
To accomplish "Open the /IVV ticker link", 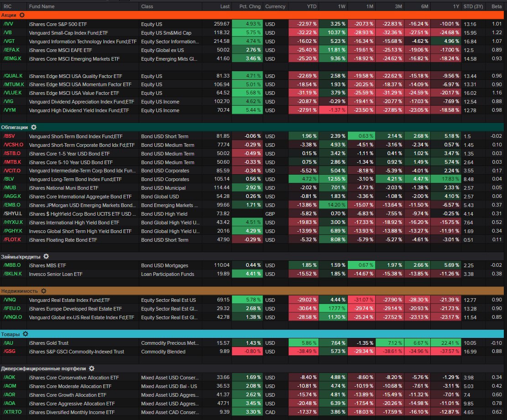I will point(8,24).
